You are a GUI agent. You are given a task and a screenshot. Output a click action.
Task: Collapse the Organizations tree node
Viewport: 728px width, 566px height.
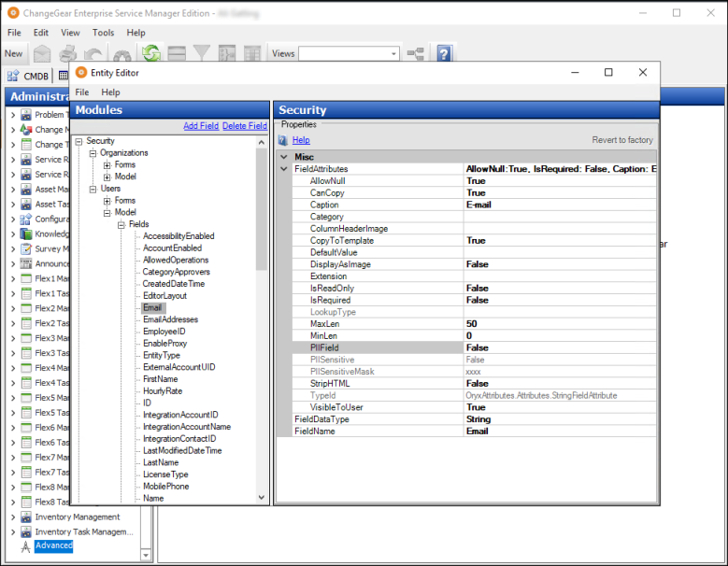[x=93, y=153]
